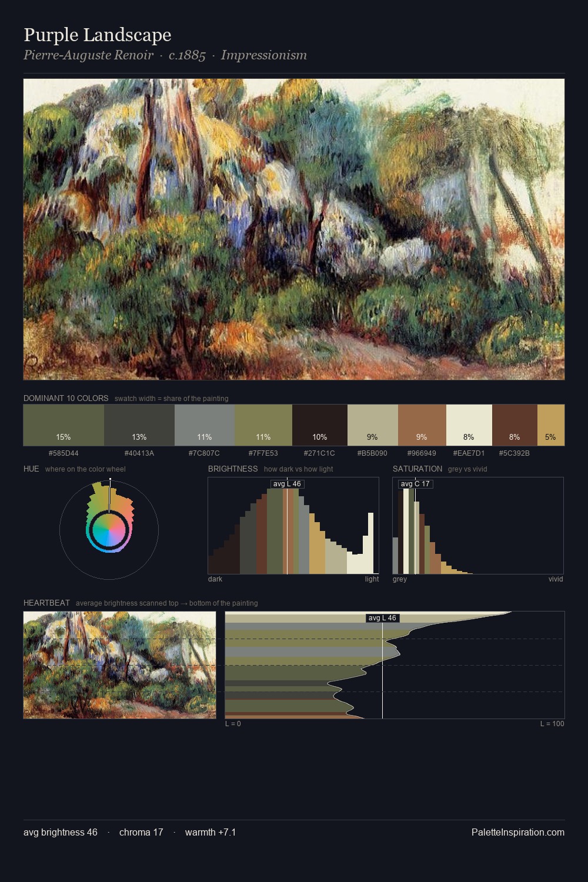
Task: Click the 'vivid' saturation axis label
Action: [556, 579]
